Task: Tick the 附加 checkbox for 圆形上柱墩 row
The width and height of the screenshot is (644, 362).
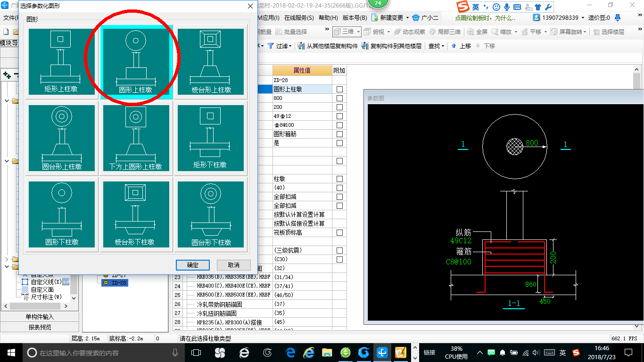Action: click(339, 89)
